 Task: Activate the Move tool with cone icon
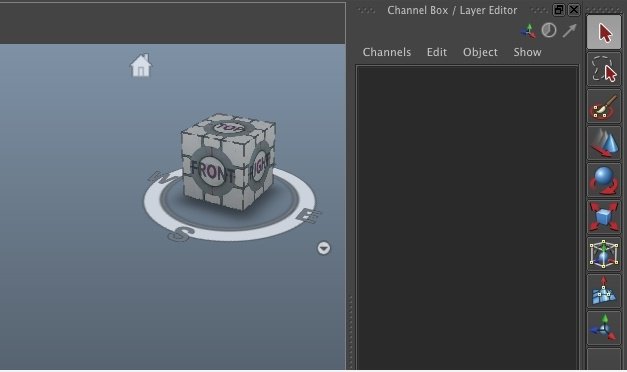tap(604, 143)
